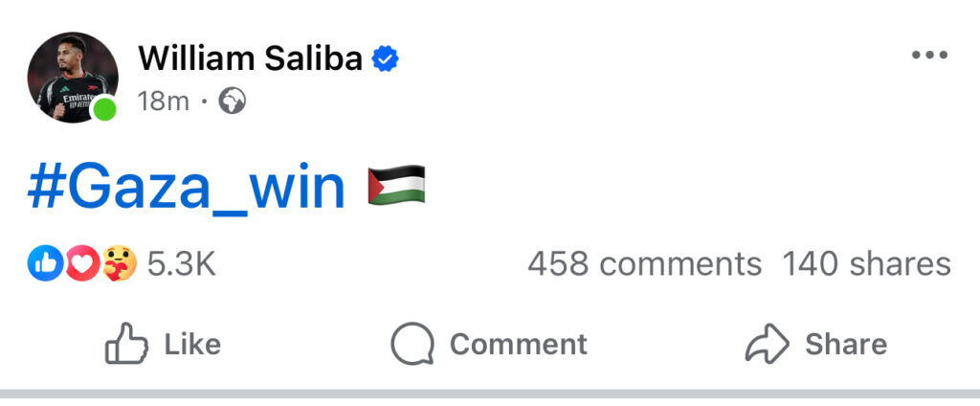The width and height of the screenshot is (980, 406).
Task: Open the three-dot post options menu
Action: 928,56
